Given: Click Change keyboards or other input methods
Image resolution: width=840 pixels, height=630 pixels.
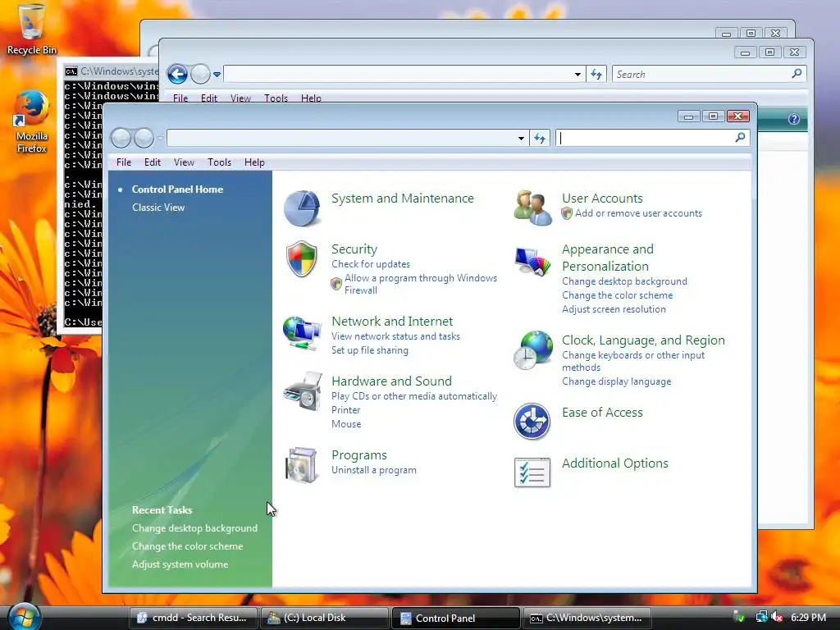Looking at the screenshot, I should coord(633,361).
